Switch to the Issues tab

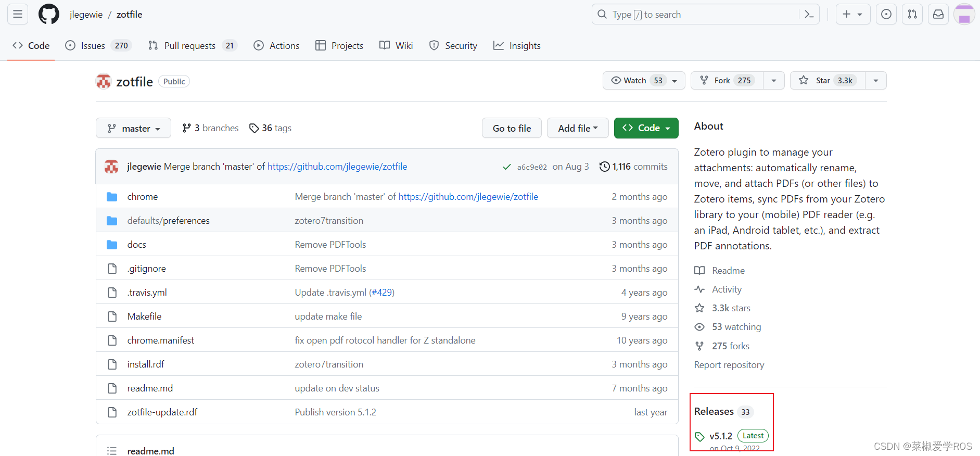point(98,46)
